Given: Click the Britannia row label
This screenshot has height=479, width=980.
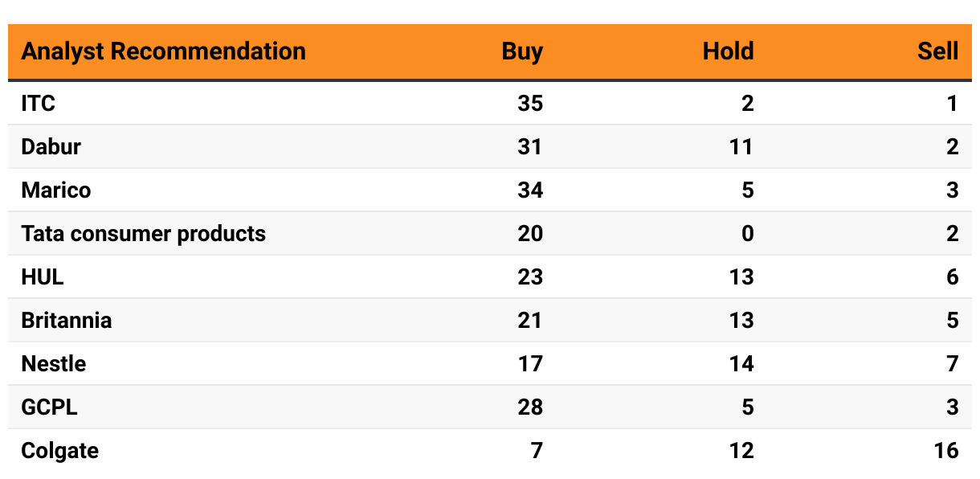Looking at the screenshot, I should [x=67, y=321].
